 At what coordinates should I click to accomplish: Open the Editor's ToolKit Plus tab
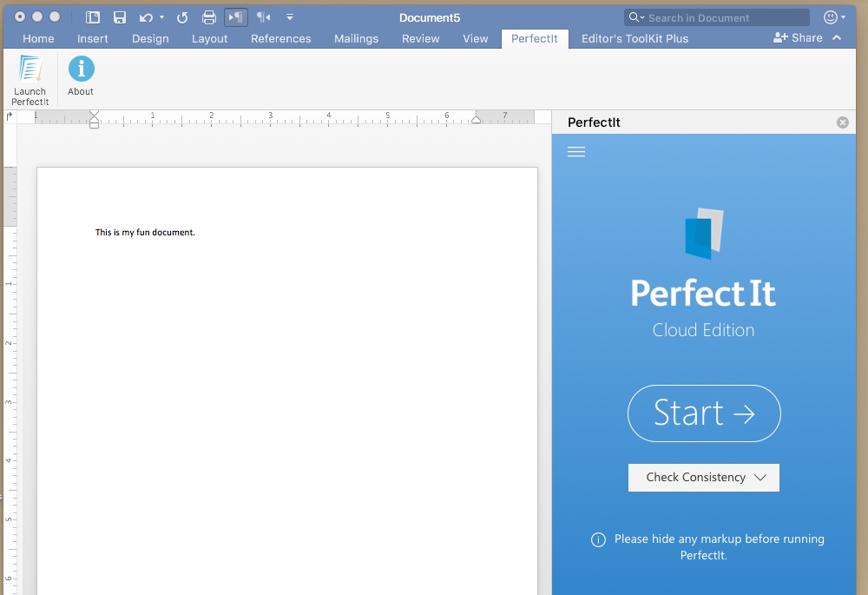pos(634,38)
